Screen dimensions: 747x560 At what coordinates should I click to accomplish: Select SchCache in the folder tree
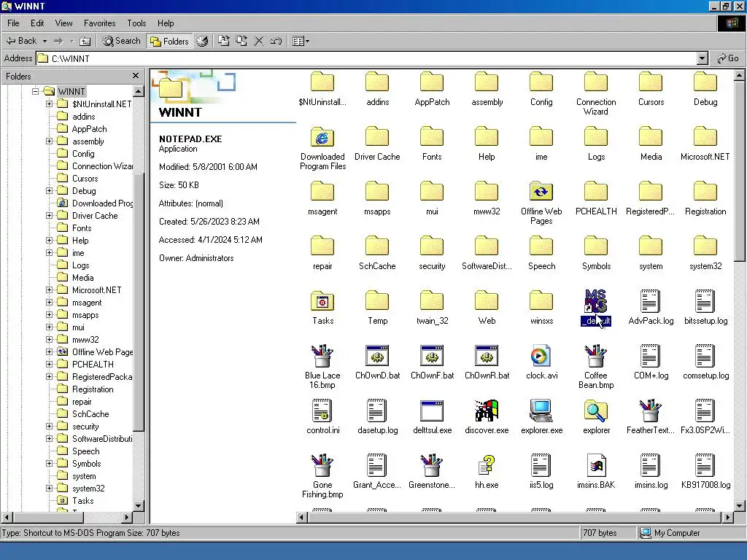90,414
